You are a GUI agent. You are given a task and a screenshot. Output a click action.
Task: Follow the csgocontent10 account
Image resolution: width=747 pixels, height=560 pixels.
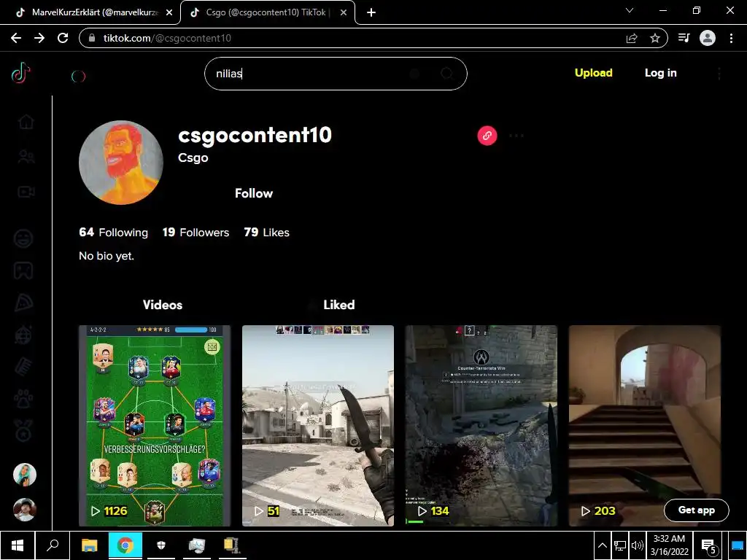point(253,193)
